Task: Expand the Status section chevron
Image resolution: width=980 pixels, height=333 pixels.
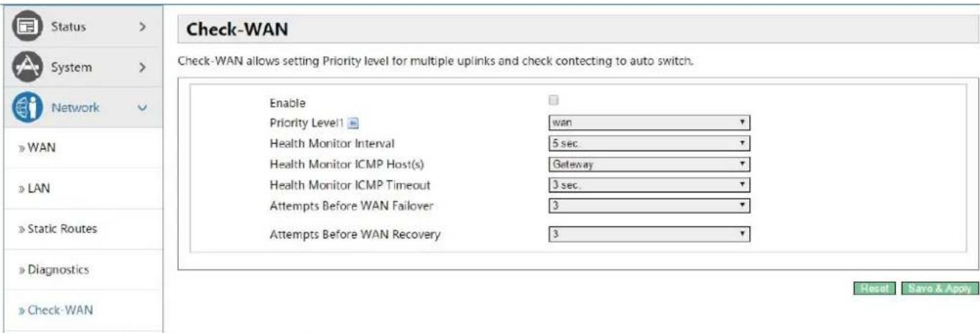Action: [142, 27]
